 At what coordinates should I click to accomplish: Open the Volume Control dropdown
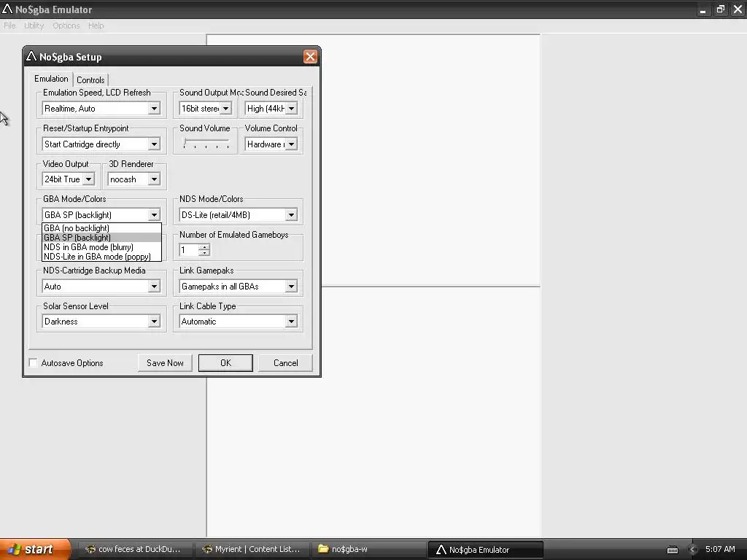pos(291,144)
